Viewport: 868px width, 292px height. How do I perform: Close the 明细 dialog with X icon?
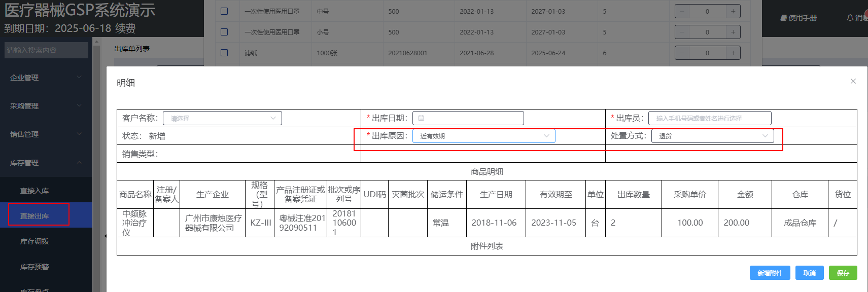pyautogui.click(x=853, y=81)
